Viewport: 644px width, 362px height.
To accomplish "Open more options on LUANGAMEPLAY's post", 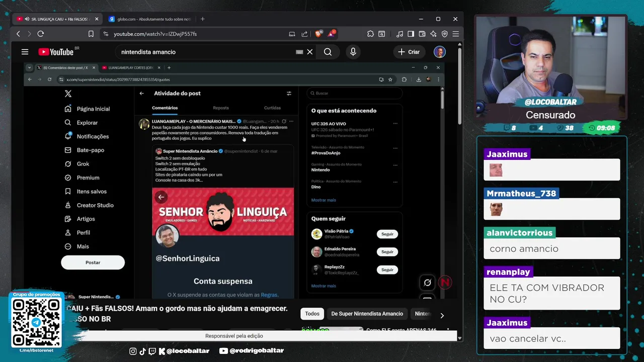I will (x=291, y=121).
